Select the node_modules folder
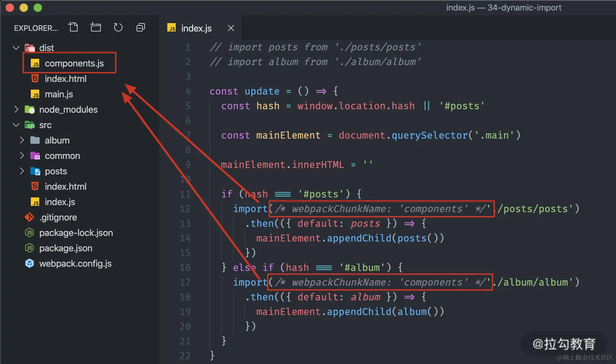This screenshot has width=616, height=364. coord(68,110)
